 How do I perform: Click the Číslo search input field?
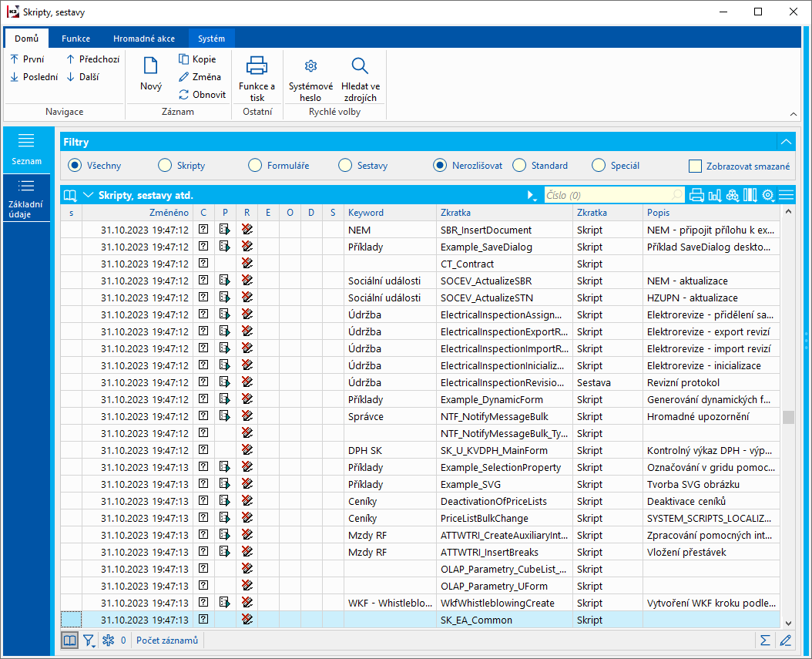607,196
